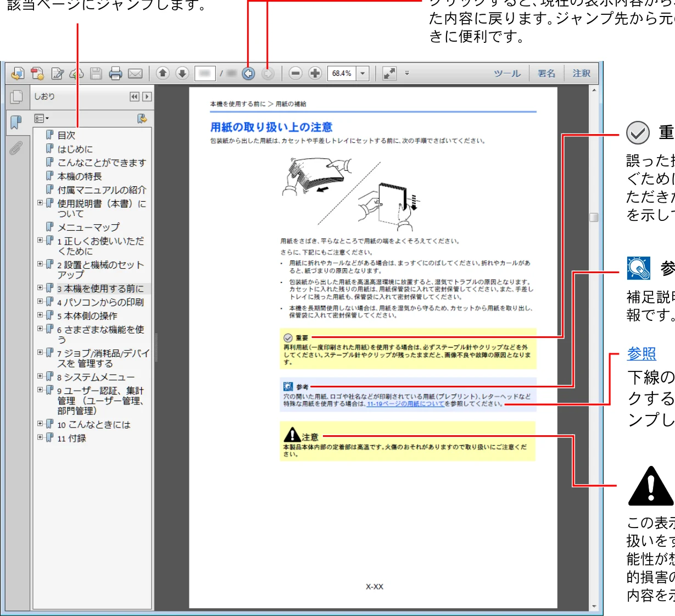This screenshot has width=675, height=616.
Task: Select the 3 本機を使用する前に bookmark text
Action: (101, 288)
